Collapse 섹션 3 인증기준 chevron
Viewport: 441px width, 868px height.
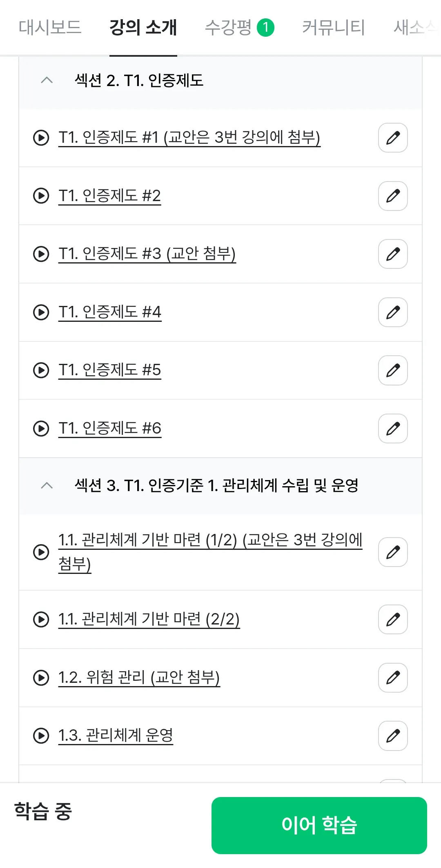coord(47,486)
